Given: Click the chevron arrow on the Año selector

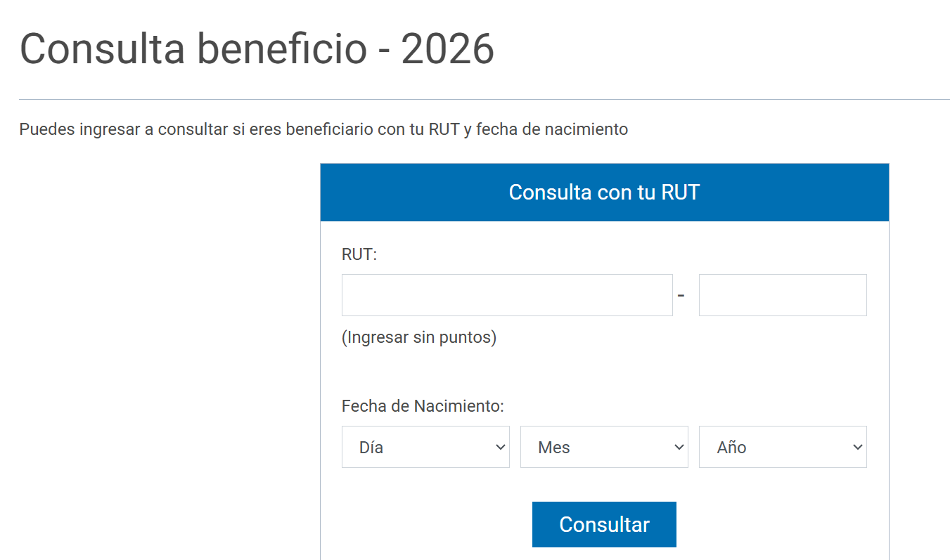Looking at the screenshot, I should pyautogui.click(x=858, y=447).
